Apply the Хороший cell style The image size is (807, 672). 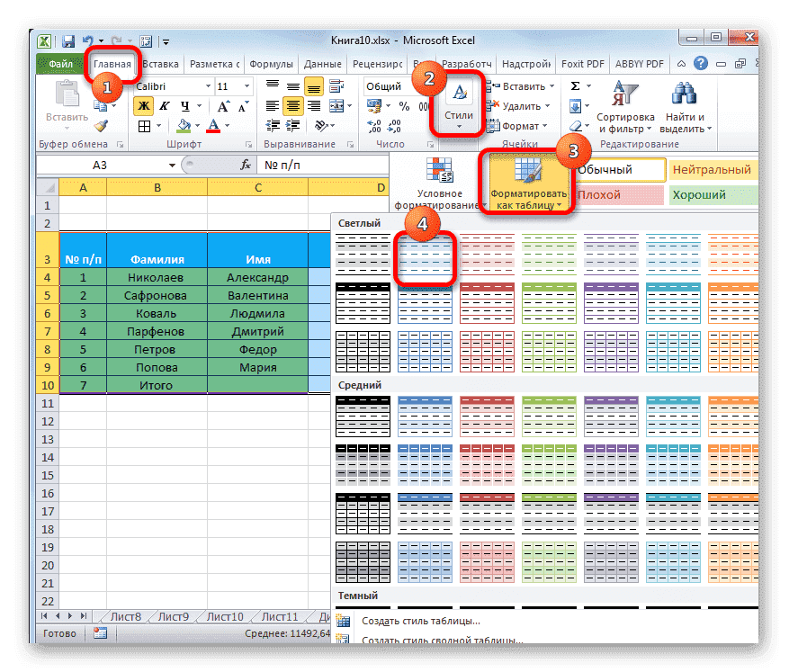tap(712, 194)
